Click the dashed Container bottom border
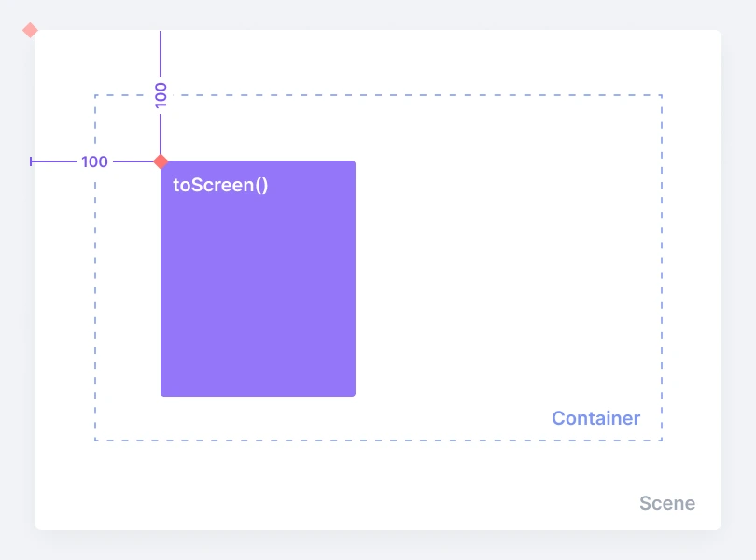Image resolution: width=756 pixels, height=560 pixels. click(x=379, y=440)
